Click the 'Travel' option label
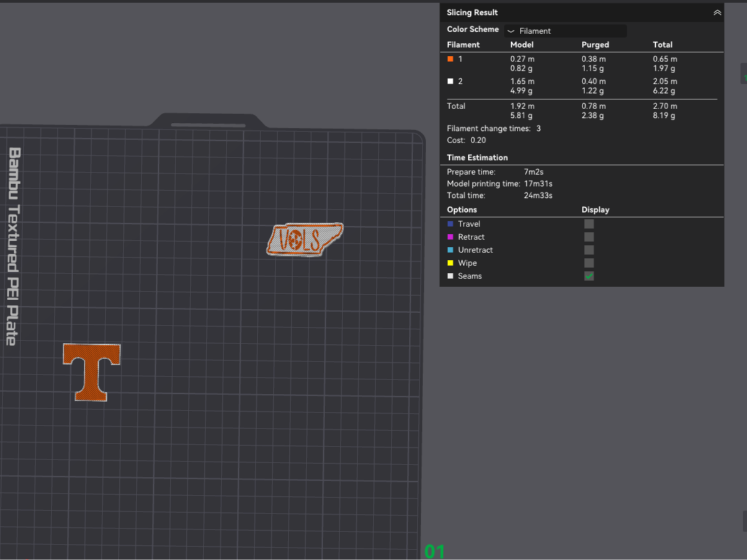The height and width of the screenshot is (560, 747). point(469,224)
